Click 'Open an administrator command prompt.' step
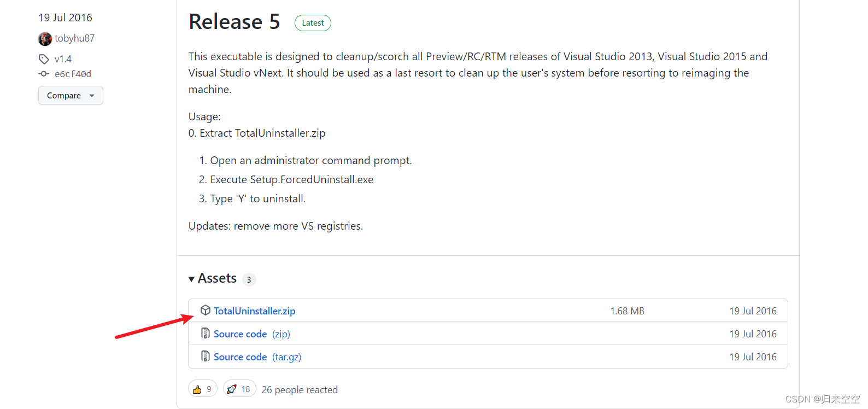 311,160
